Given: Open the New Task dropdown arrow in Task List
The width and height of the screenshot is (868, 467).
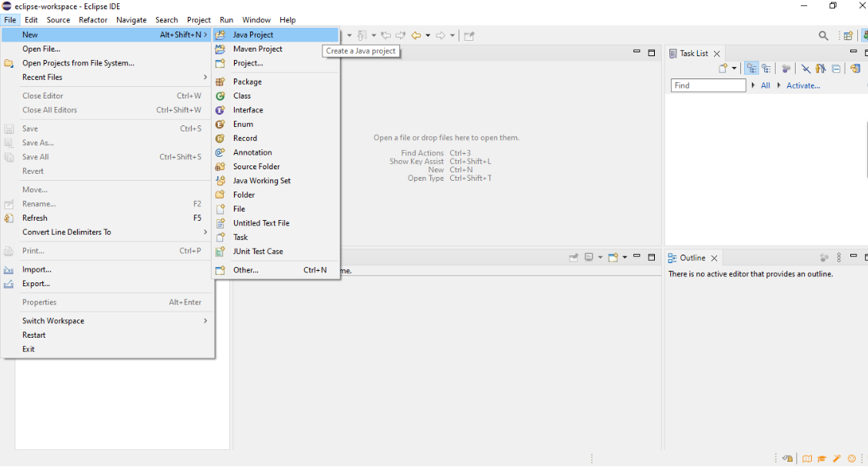Looking at the screenshot, I should coord(734,68).
